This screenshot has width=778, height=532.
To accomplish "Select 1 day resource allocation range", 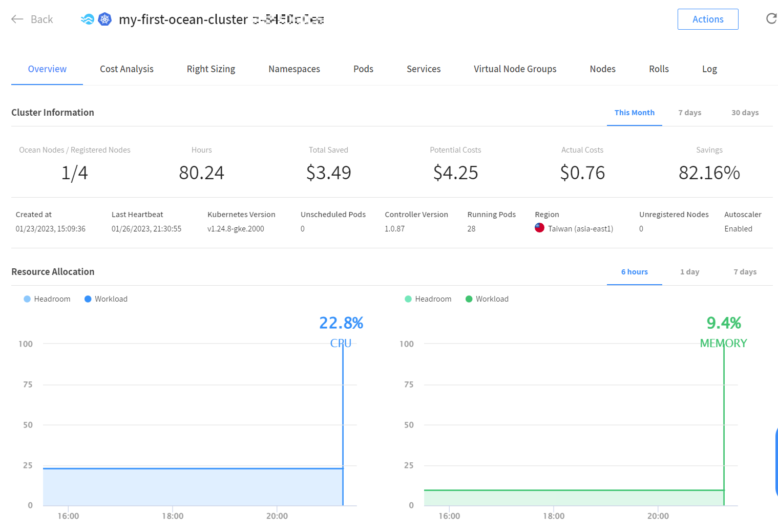I will pyautogui.click(x=690, y=272).
